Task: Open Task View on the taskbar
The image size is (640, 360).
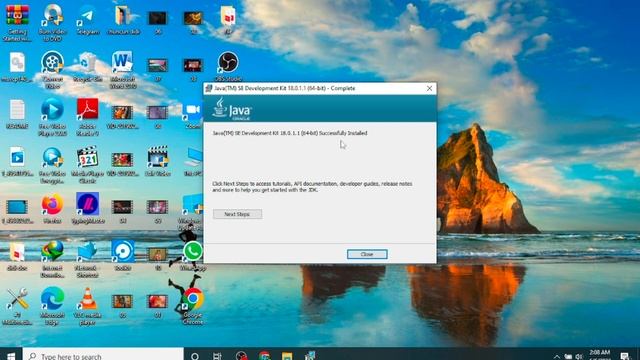Action: coord(217,356)
